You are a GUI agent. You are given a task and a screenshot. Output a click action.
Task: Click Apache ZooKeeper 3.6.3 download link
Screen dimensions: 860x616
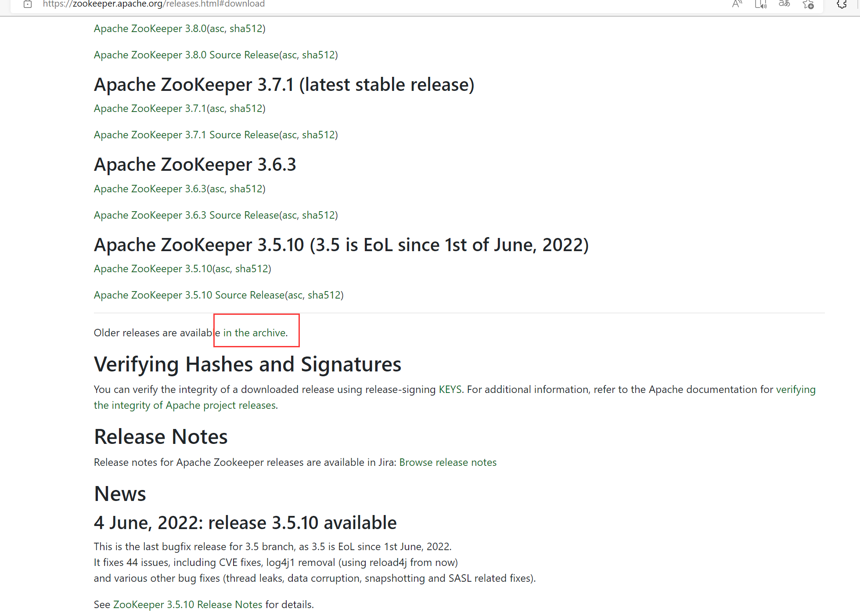tap(150, 189)
